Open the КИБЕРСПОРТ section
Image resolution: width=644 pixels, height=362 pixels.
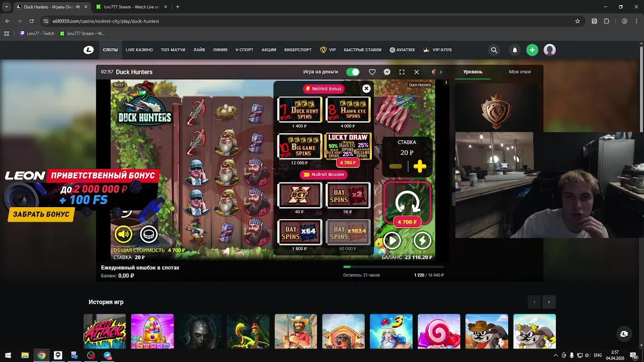click(298, 50)
